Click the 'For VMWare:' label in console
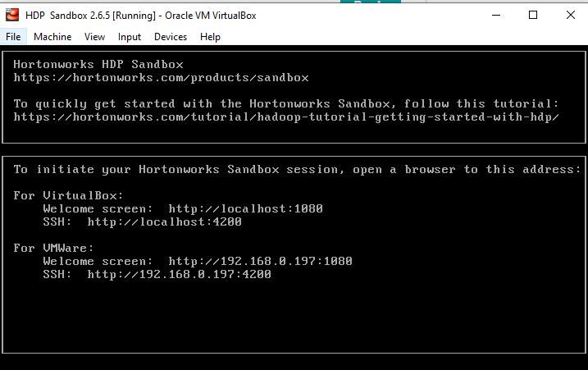588x370 pixels. click(x=53, y=248)
